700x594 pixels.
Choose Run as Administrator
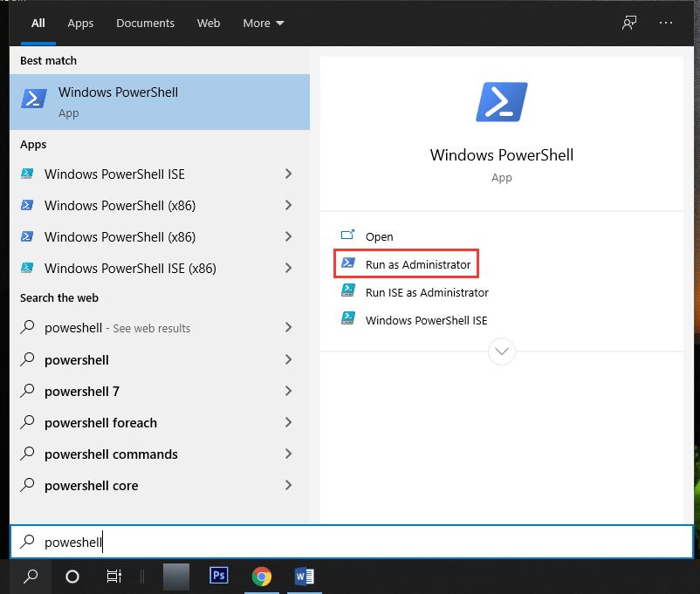click(x=406, y=263)
